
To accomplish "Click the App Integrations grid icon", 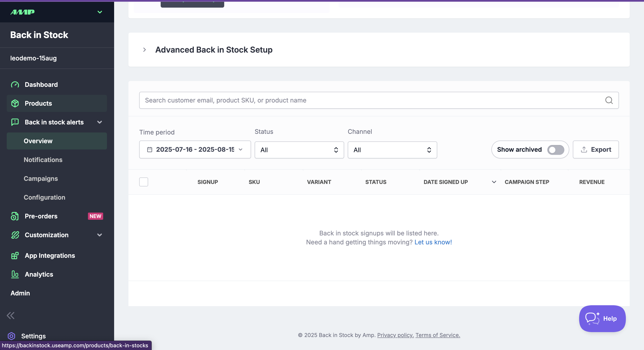I will pyautogui.click(x=15, y=256).
